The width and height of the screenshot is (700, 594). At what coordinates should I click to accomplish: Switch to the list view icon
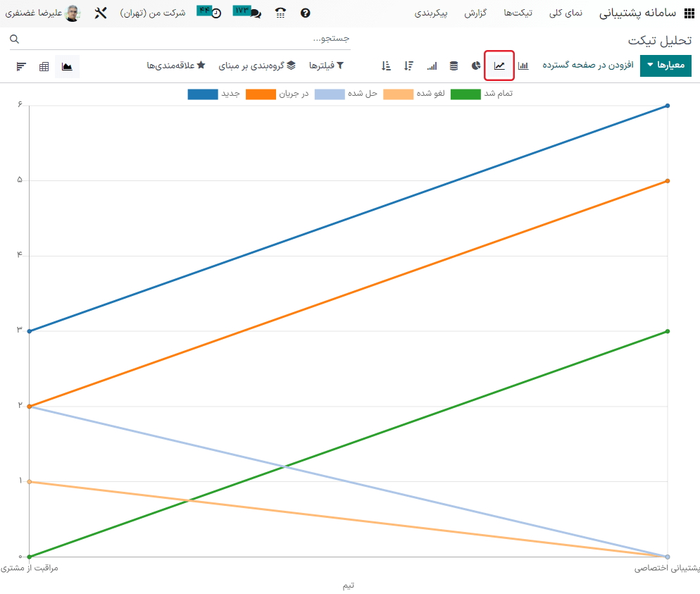(x=21, y=66)
